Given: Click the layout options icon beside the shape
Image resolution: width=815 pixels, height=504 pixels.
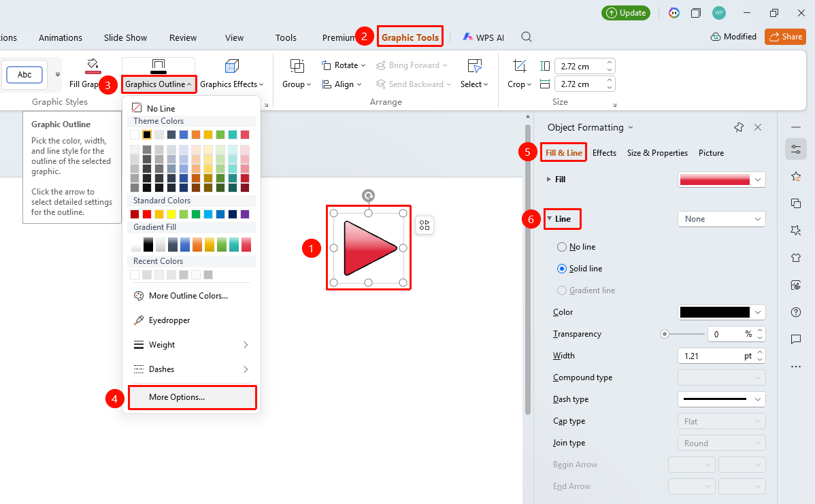Looking at the screenshot, I should click(x=425, y=225).
